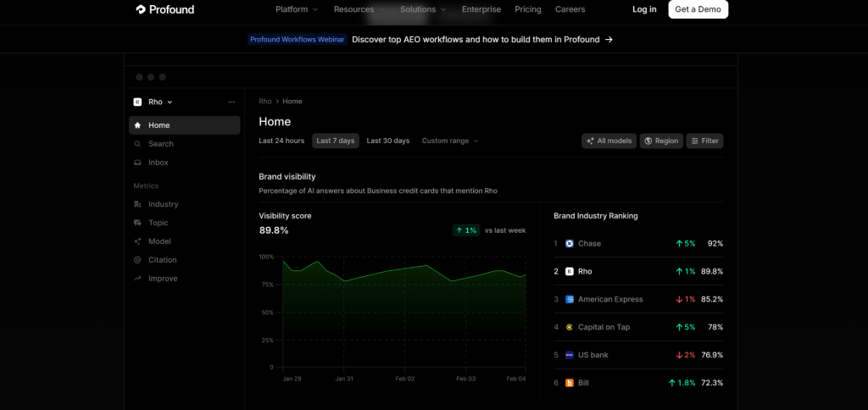Open Search in the sidebar

[x=160, y=144]
